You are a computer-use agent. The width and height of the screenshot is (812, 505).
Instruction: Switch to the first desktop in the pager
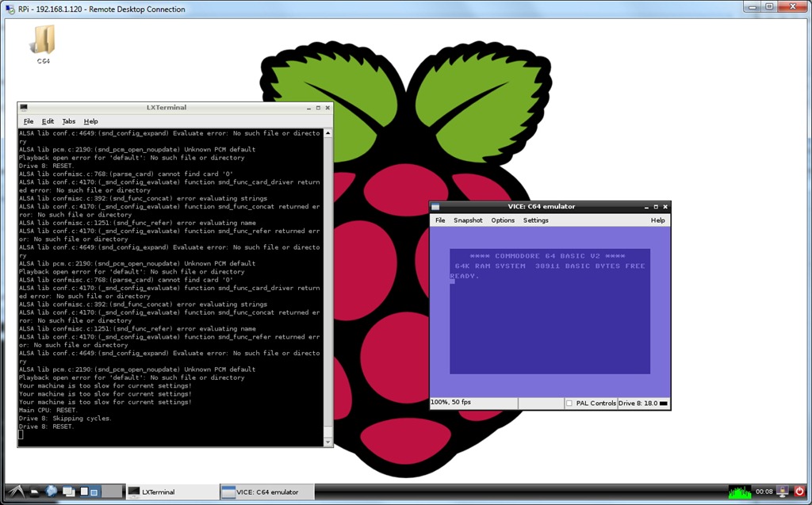click(89, 492)
